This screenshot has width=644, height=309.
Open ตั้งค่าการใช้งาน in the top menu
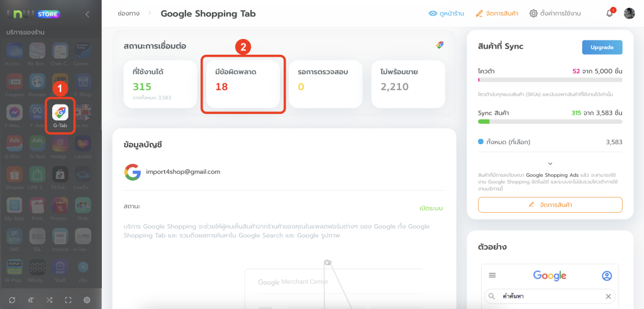click(554, 13)
